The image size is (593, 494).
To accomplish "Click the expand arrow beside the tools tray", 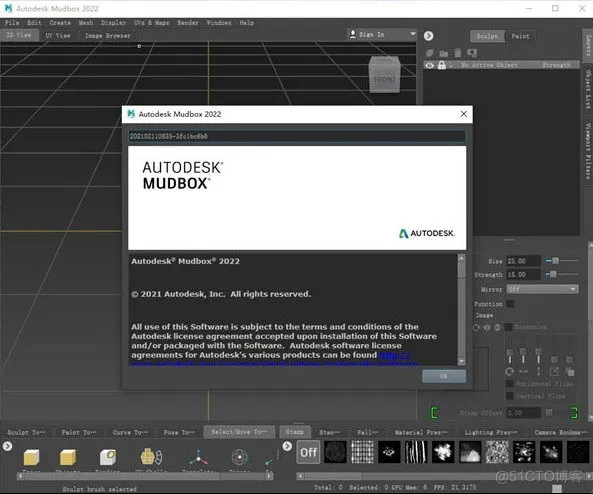I will tap(7, 446).
